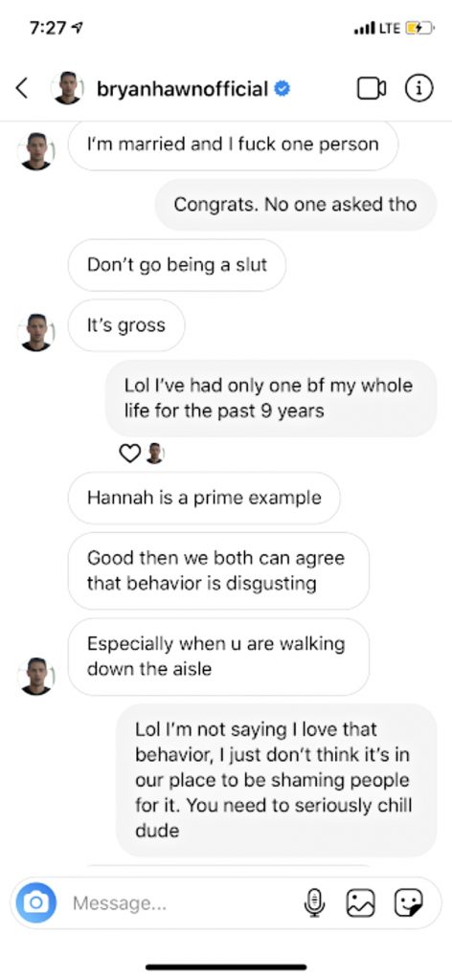The image size is (452, 980).
Task: Tap the small reactor avatar beside the heart
Action: click(154, 454)
